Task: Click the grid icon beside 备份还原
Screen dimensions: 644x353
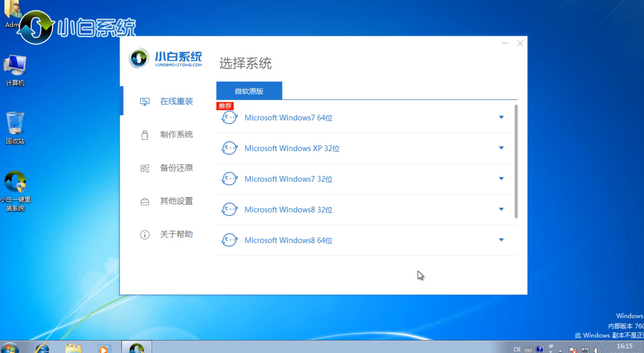Action: point(145,168)
